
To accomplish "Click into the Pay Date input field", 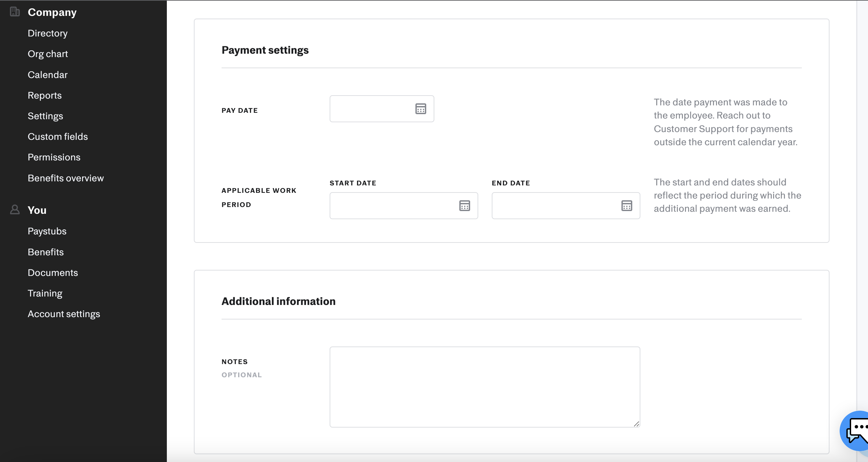I will [x=382, y=109].
